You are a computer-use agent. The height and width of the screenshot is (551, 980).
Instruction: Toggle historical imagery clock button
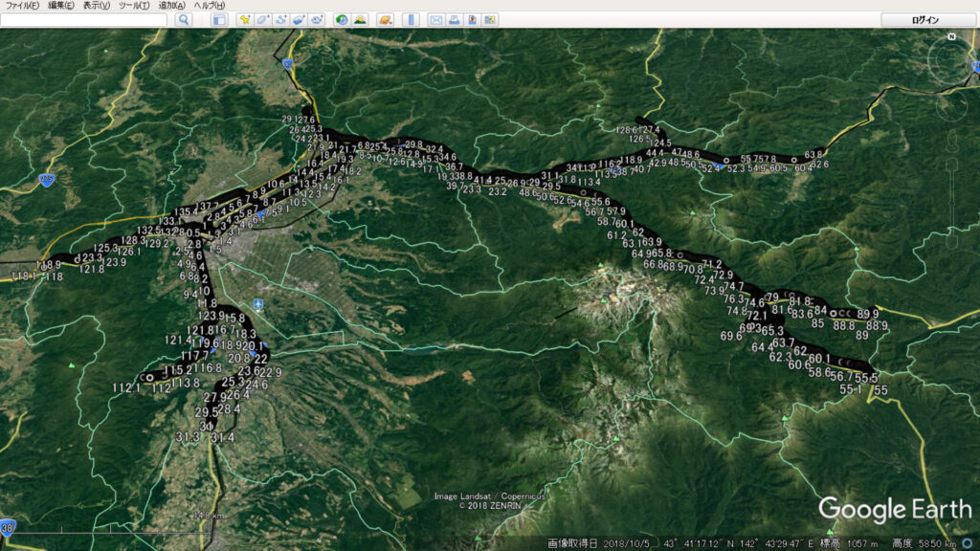(x=342, y=20)
